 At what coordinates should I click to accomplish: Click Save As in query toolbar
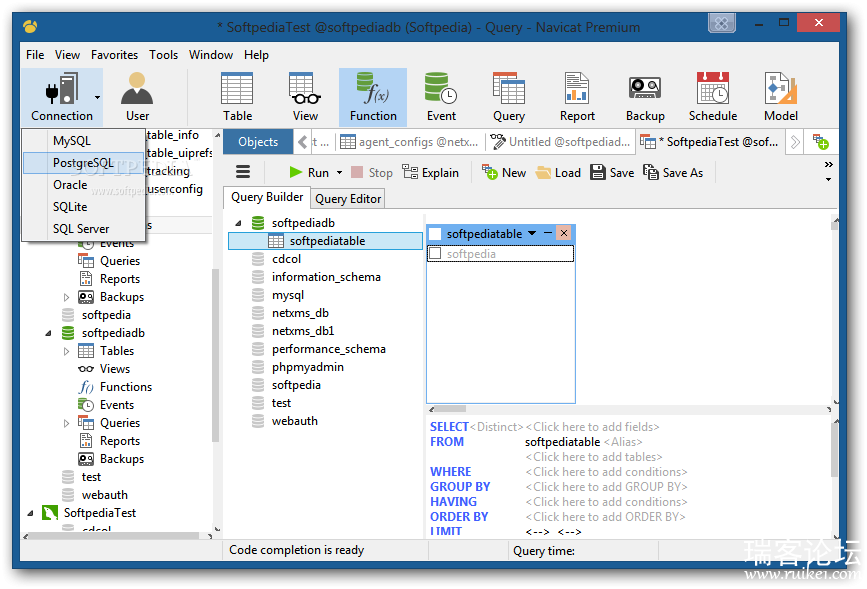pos(673,173)
